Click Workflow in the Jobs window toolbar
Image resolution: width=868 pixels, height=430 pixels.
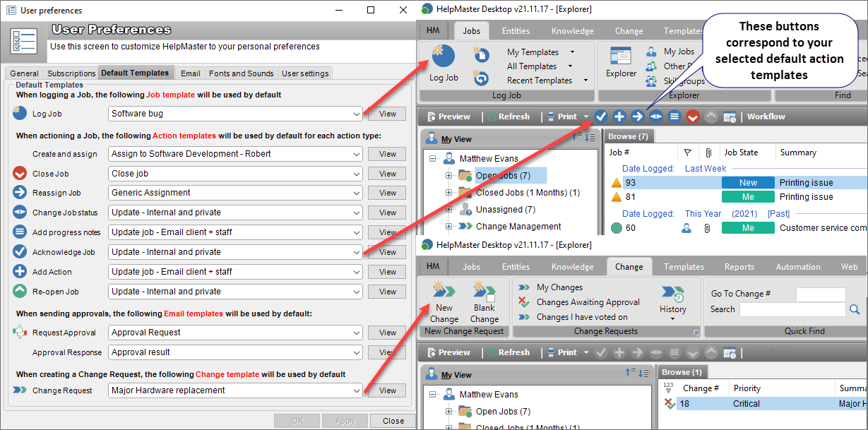tap(766, 117)
